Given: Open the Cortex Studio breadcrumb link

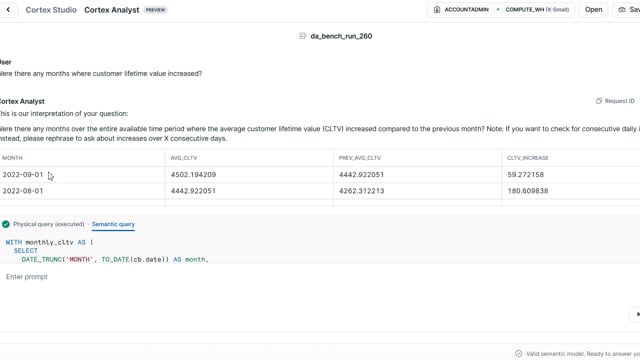Looking at the screenshot, I should (51, 10).
